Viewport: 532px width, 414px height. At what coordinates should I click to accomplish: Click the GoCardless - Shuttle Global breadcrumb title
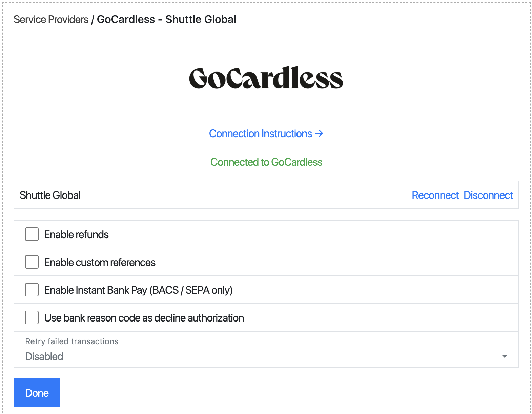166,20
